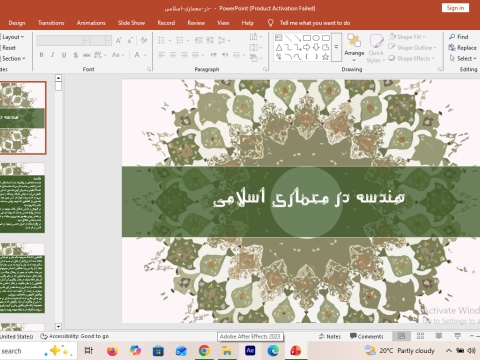This screenshot has height=360, width=480.
Task: Toggle Italic formatting
Action: click(52, 55)
